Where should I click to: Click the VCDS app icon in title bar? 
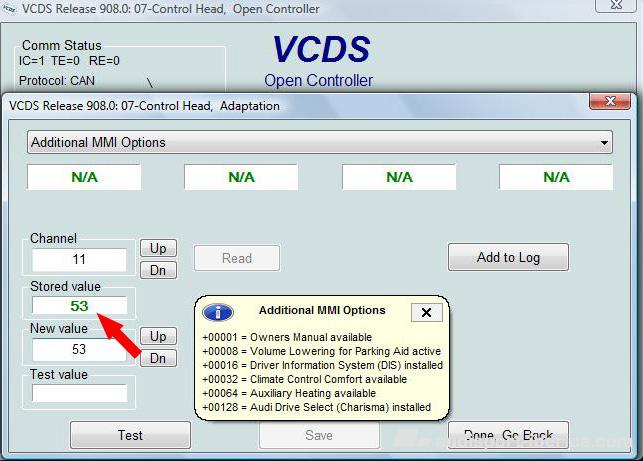[9, 8]
